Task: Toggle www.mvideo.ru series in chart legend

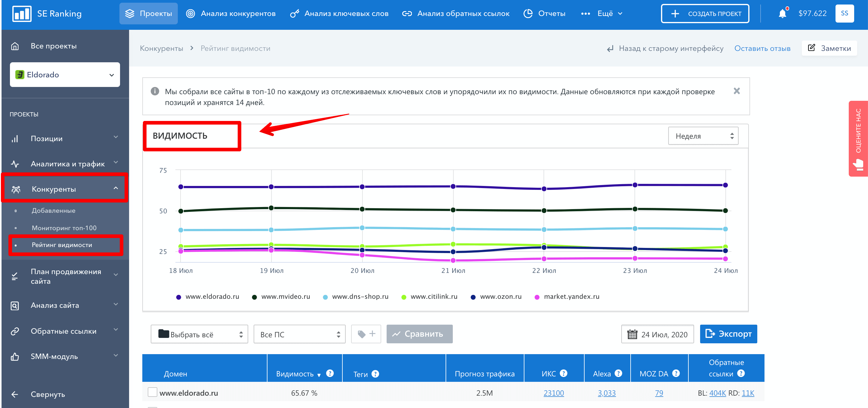Action: tap(281, 296)
